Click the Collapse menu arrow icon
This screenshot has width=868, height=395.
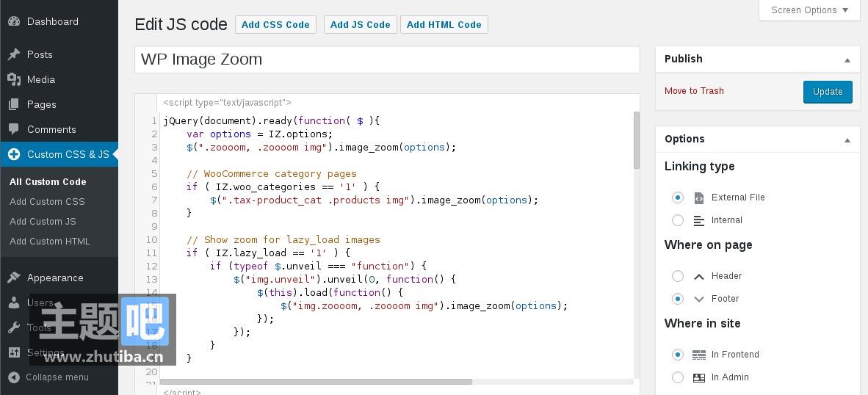(13, 377)
